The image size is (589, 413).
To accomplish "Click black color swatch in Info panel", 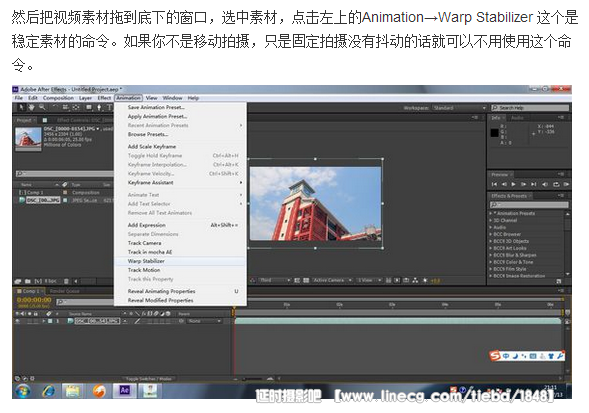I will click(x=494, y=133).
